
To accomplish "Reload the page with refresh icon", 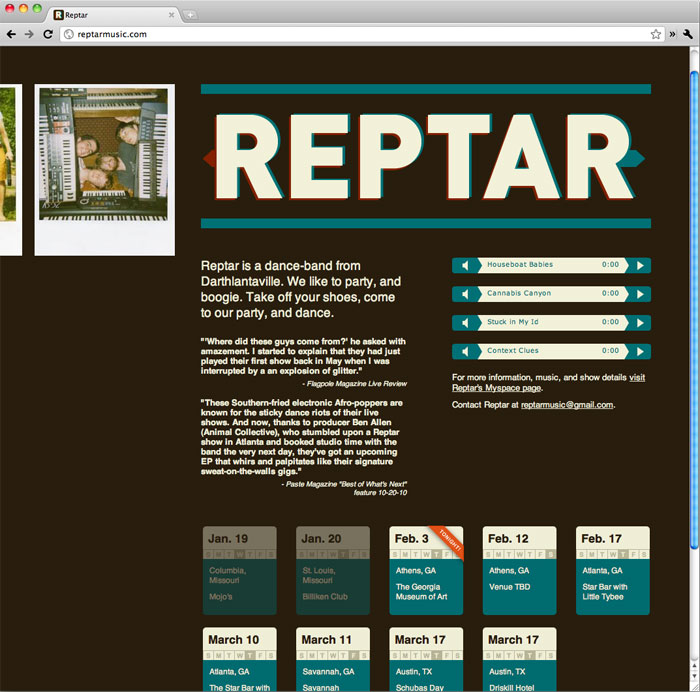I will tap(48, 34).
